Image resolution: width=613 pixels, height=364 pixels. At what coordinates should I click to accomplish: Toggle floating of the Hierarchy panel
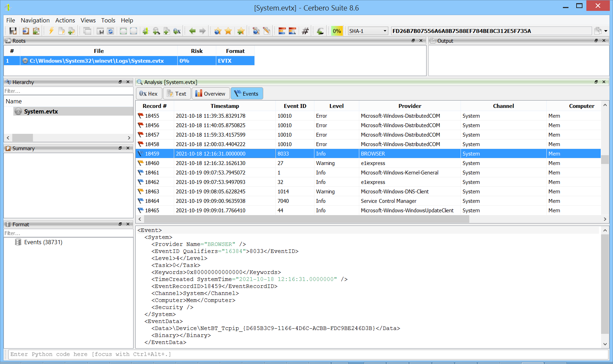coord(120,82)
